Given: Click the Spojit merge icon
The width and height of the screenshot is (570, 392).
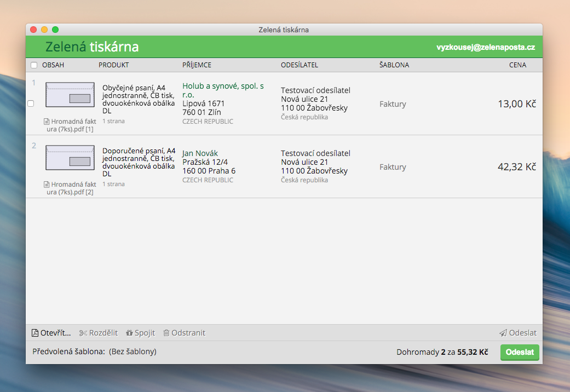Looking at the screenshot, I should click(130, 333).
